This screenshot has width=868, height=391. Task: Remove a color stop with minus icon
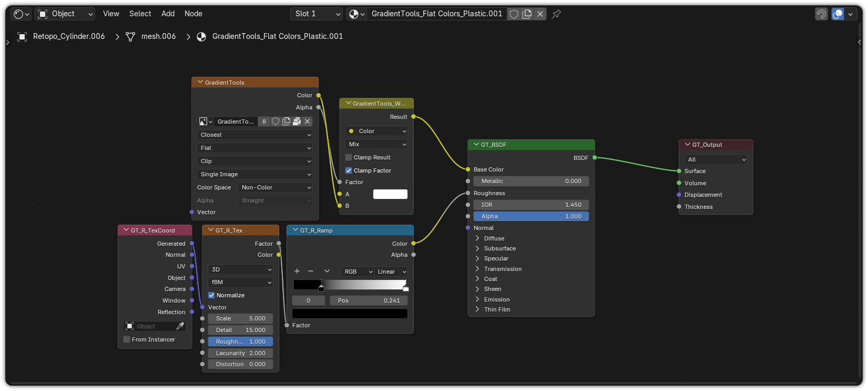[311, 271]
